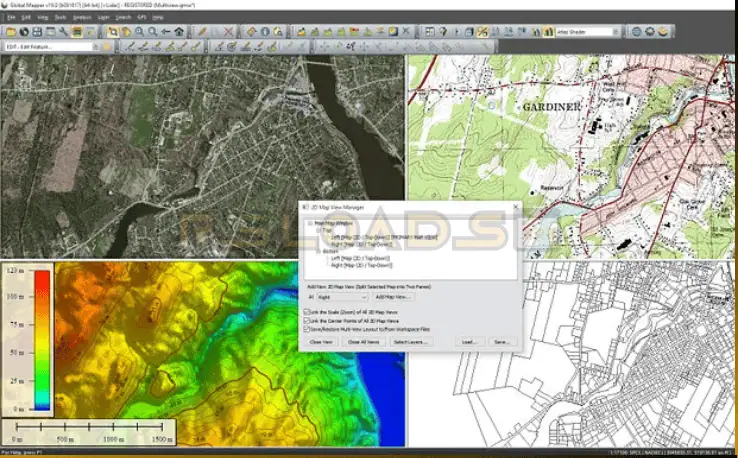Viewport: 738px width, 458px height.
Task: Select the Bottom Left Map 2D row
Action: pos(361,258)
